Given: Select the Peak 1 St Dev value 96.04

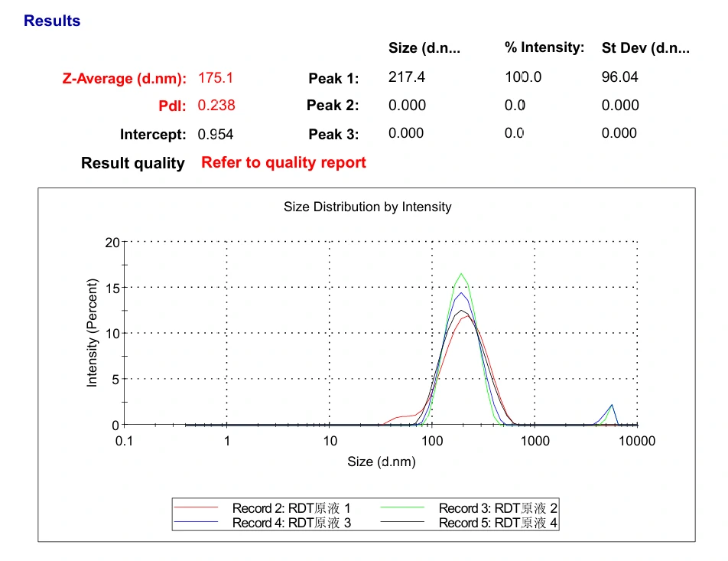Looking at the screenshot, I should click(x=620, y=77).
